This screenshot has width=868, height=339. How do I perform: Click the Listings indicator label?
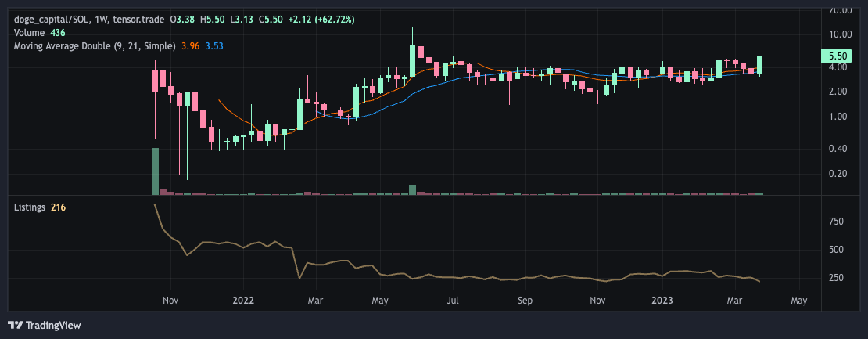point(30,207)
